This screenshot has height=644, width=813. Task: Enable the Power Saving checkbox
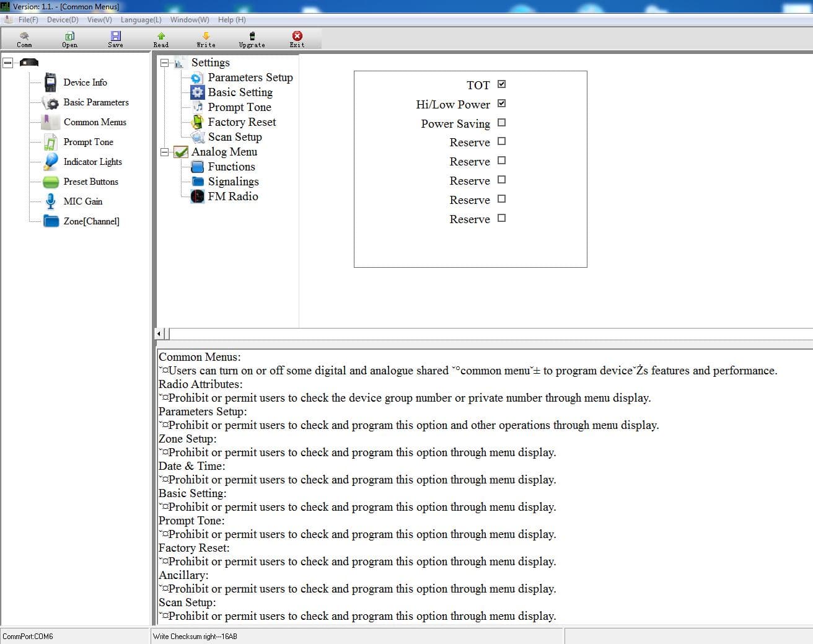pyautogui.click(x=502, y=123)
